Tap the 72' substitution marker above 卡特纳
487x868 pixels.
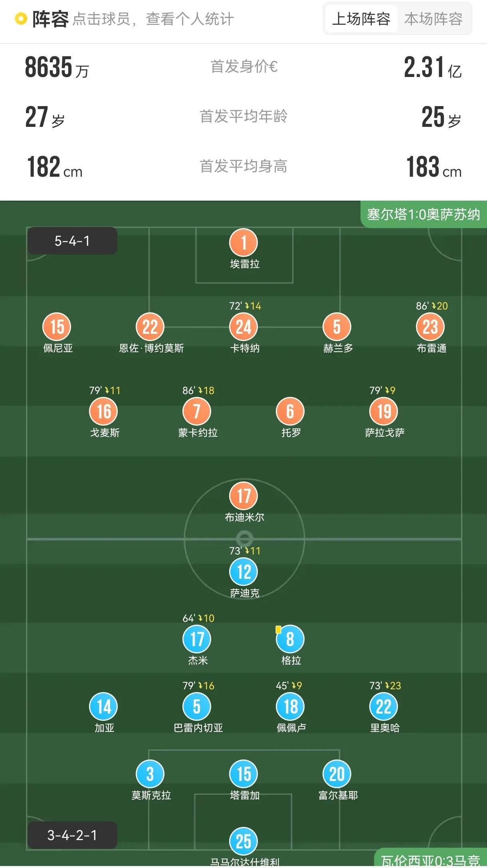pyautogui.click(x=243, y=305)
